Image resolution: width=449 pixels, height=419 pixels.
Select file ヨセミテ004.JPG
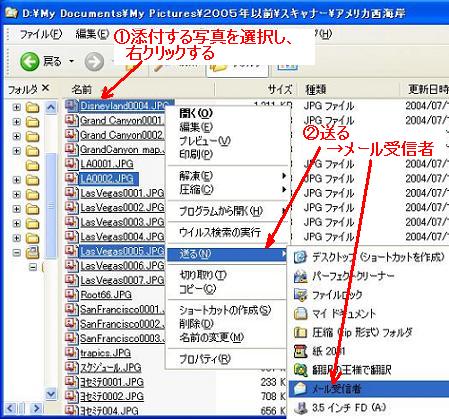coord(109,411)
